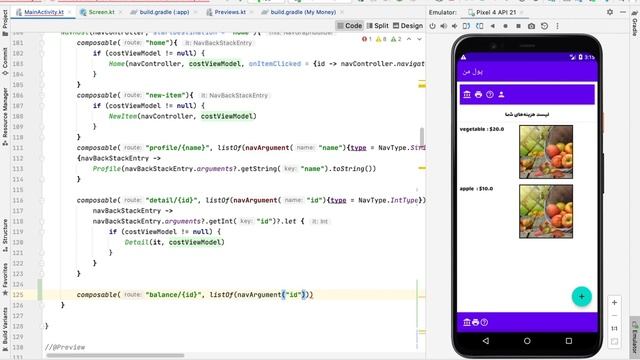
Task: Open the Commit tool window
Action: coord(5,61)
